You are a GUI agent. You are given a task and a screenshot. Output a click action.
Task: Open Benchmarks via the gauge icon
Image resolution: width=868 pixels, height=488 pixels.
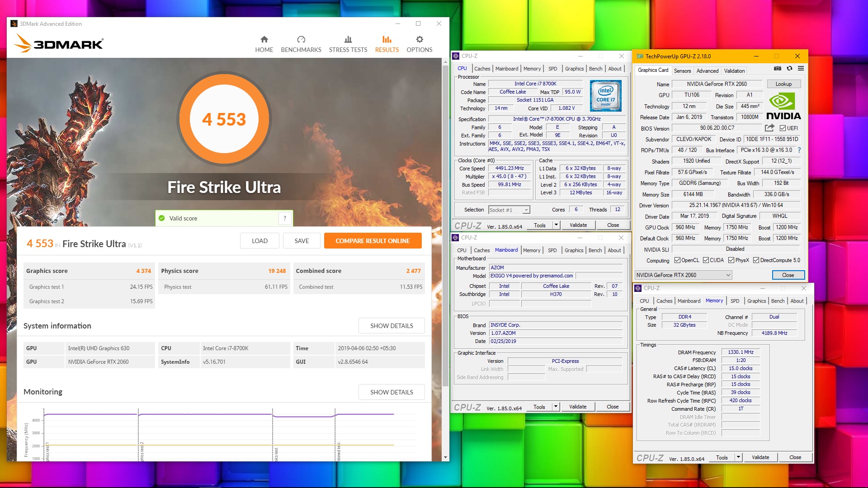(x=301, y=39)
